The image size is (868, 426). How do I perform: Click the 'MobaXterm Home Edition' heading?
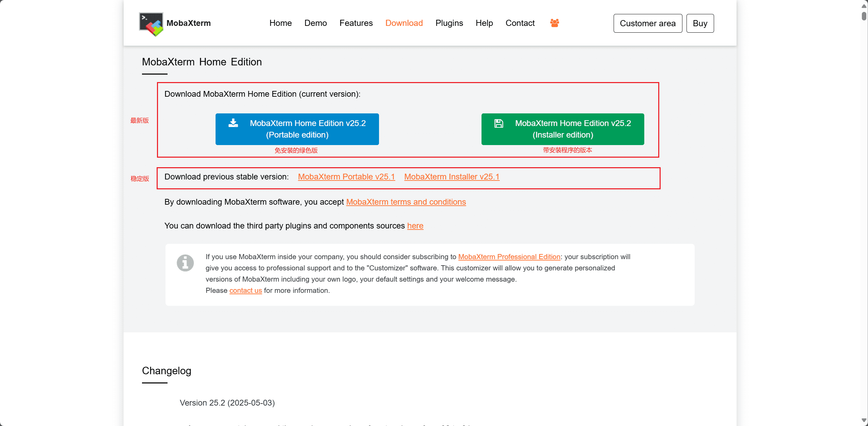202,62
